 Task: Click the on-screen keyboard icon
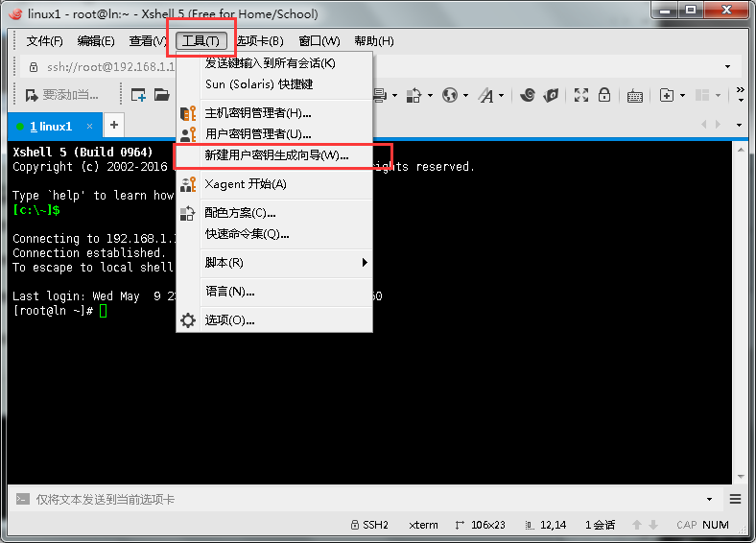click(635, 96)
